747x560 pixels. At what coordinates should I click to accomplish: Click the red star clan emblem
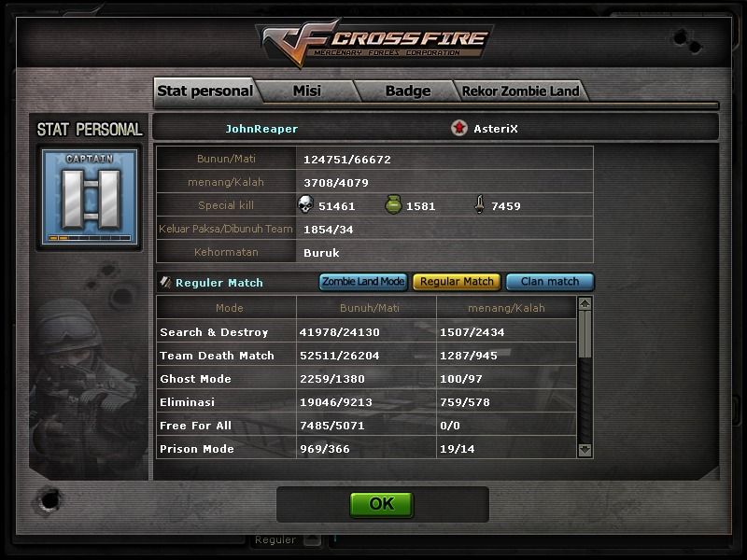459,128
